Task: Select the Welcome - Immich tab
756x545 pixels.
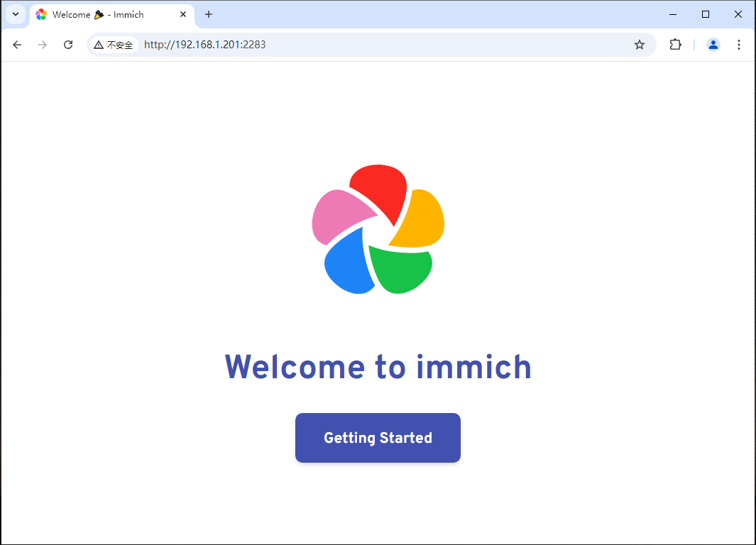Action: coord(112,15)
